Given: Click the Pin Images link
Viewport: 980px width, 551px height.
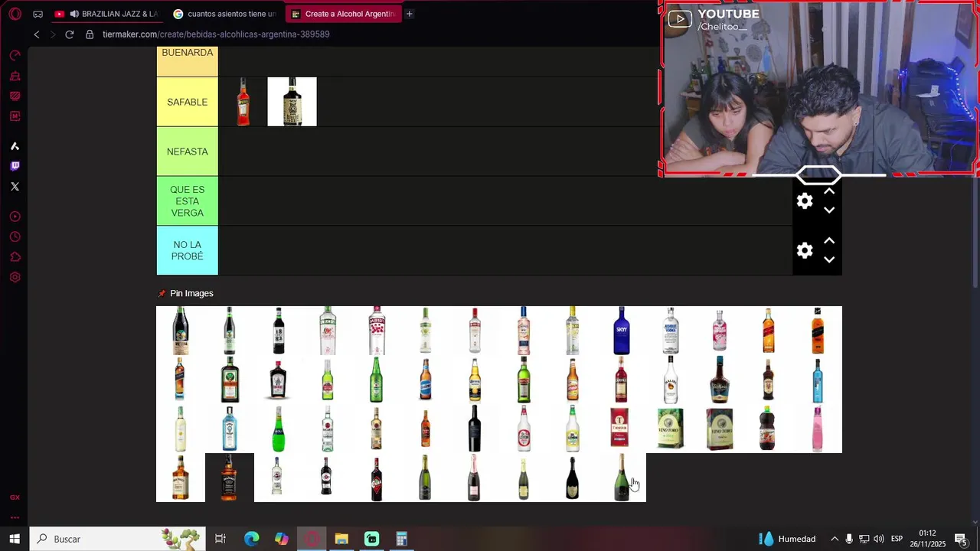Looking at the screenshot, I should pyautogui.click(x=191, y=294).
